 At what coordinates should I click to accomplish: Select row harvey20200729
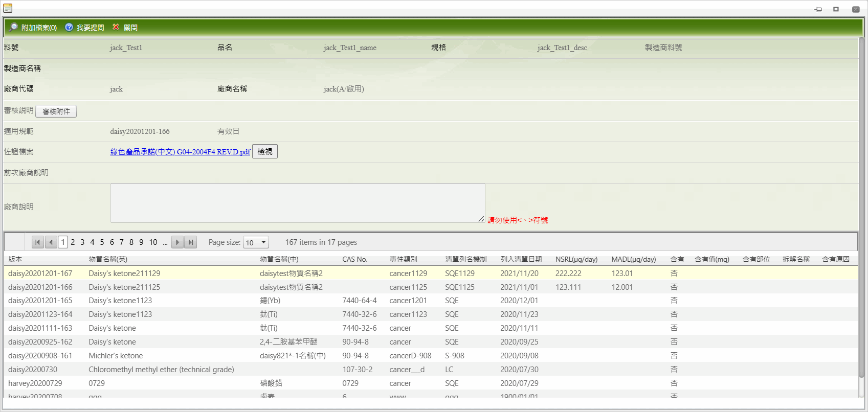(431, 383)
